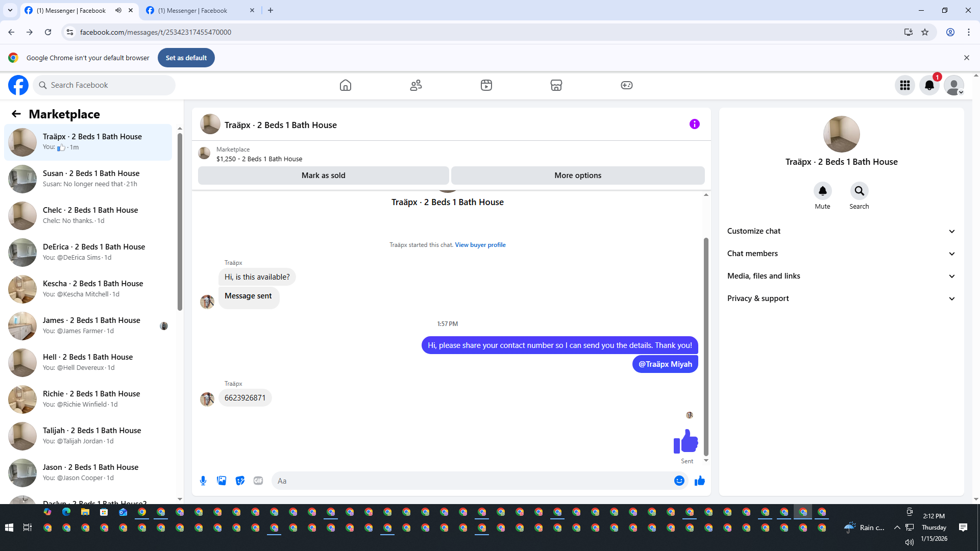Search within the conversation

pos(859,191)
